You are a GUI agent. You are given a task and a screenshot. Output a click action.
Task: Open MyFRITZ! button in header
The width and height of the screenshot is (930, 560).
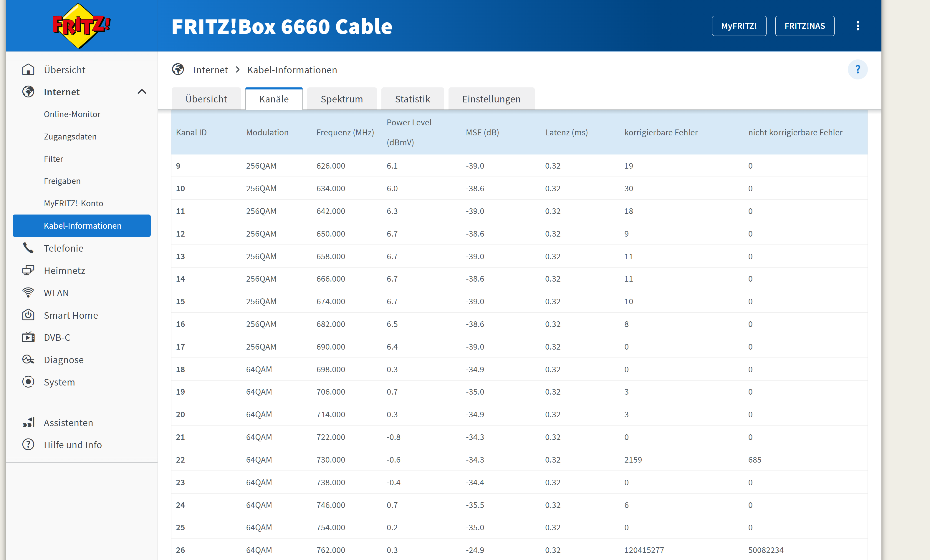coord(739,26)
